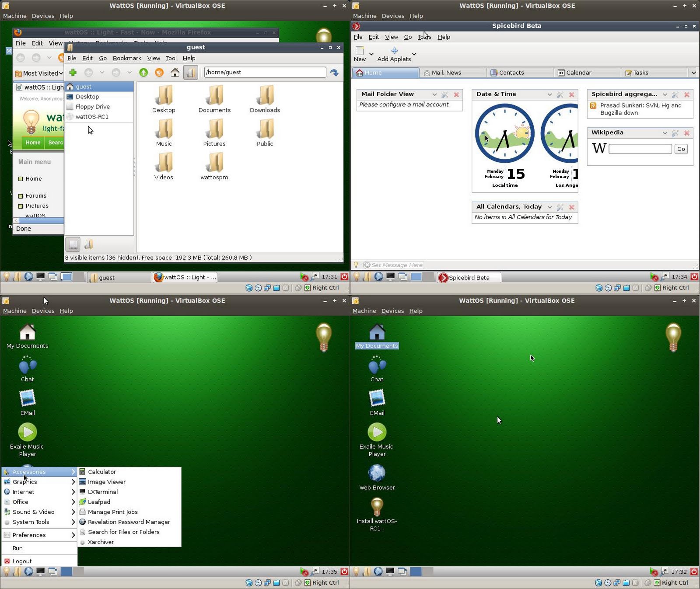This screenshot has width=700, height=589.
Task: Collapse the Date & Time applet chevron
Action: point(550,94)
